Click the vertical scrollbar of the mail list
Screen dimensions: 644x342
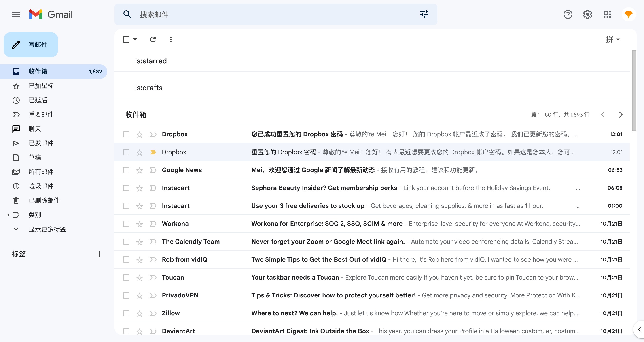[x=634, y=91]
